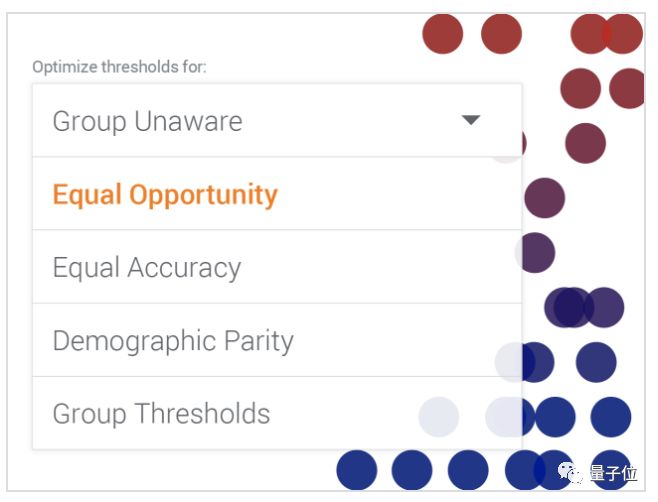The width and height of the screenshot is (658, 502).
Task: Select the Equal Opportunity option
Action: (x=165, y=194)
